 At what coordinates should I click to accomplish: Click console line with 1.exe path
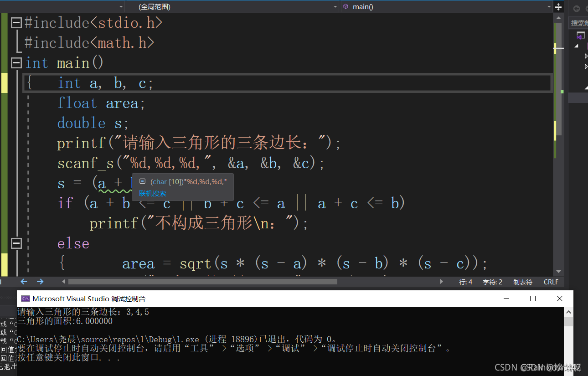(177, 340)
